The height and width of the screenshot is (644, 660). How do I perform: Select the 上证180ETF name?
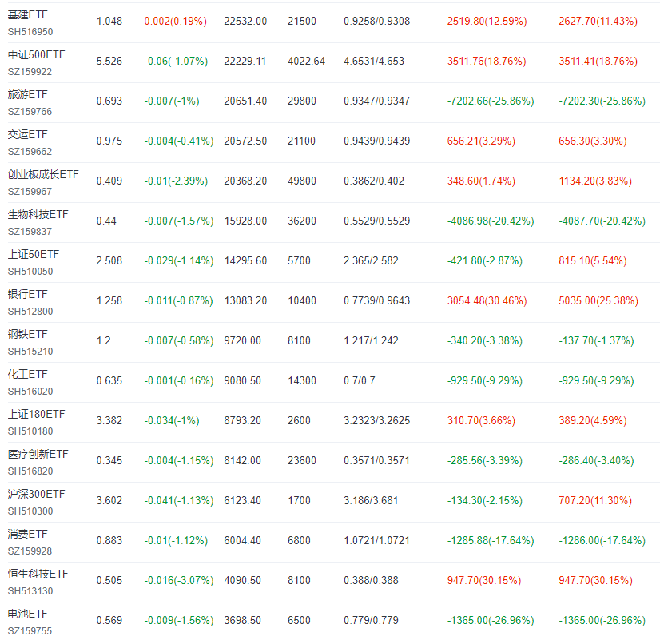[x=36, y=414]
